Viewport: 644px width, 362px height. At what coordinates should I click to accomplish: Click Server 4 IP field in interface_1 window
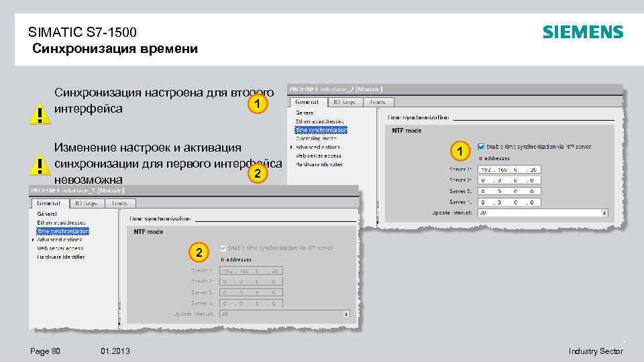point(251,303)
